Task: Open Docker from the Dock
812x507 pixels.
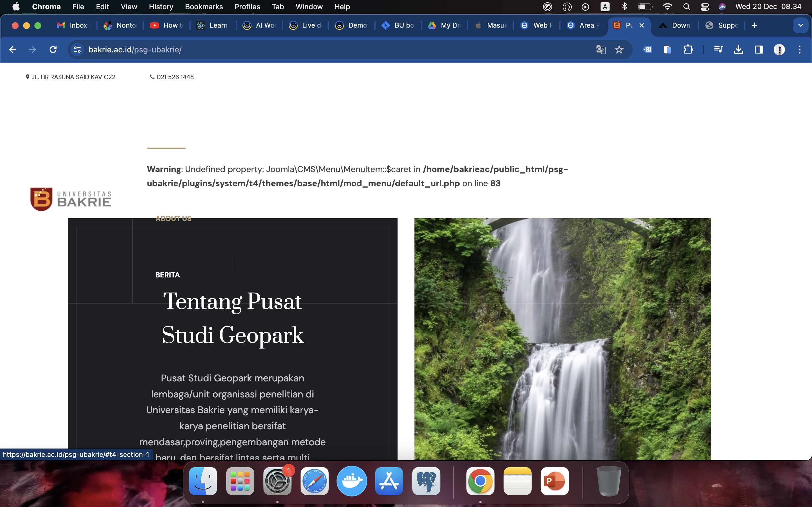Action: coord(352,481)
